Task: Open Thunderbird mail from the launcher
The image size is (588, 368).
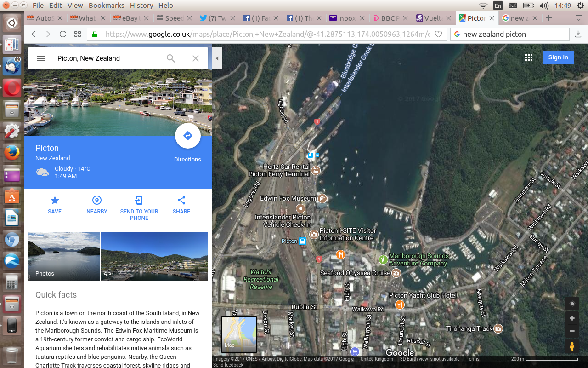Action: [12, 66]
